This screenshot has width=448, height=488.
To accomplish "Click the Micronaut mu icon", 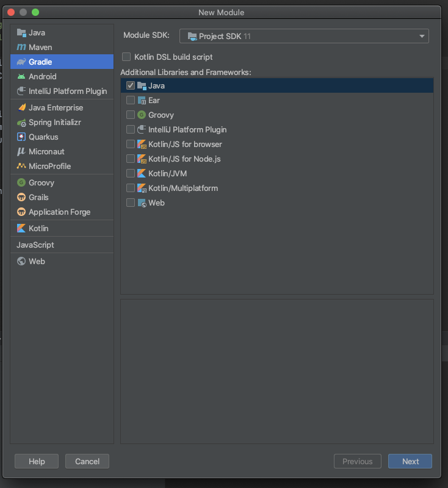I will 21,152.
